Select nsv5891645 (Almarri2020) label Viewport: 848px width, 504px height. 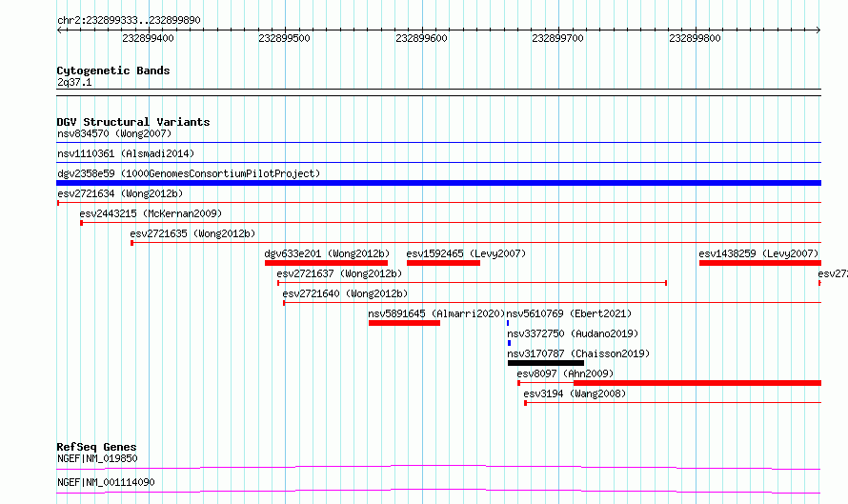(x=436, y=313)
